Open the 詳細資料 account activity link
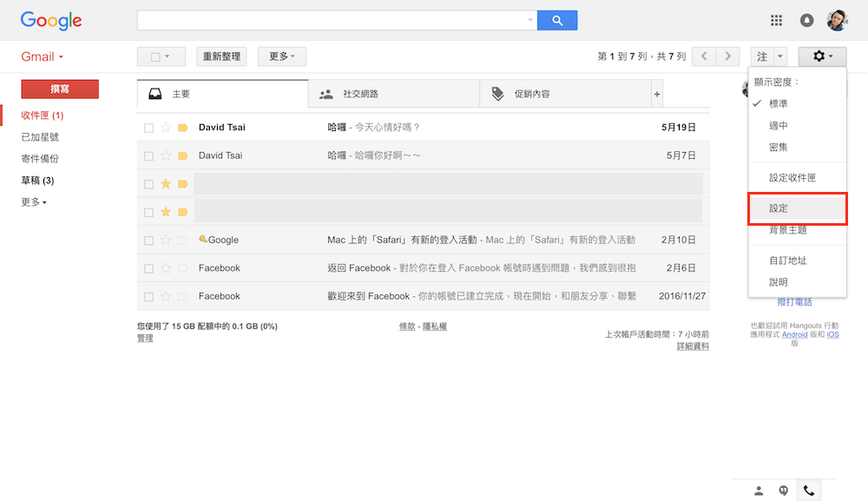Viewport: 868px width, 501px height. (x=693, y=346)
